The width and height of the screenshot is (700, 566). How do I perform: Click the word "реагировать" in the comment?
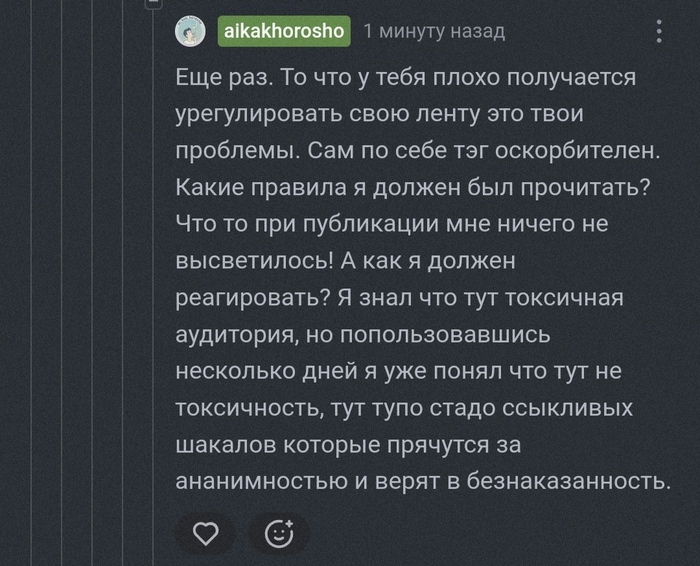coord(237,298)
